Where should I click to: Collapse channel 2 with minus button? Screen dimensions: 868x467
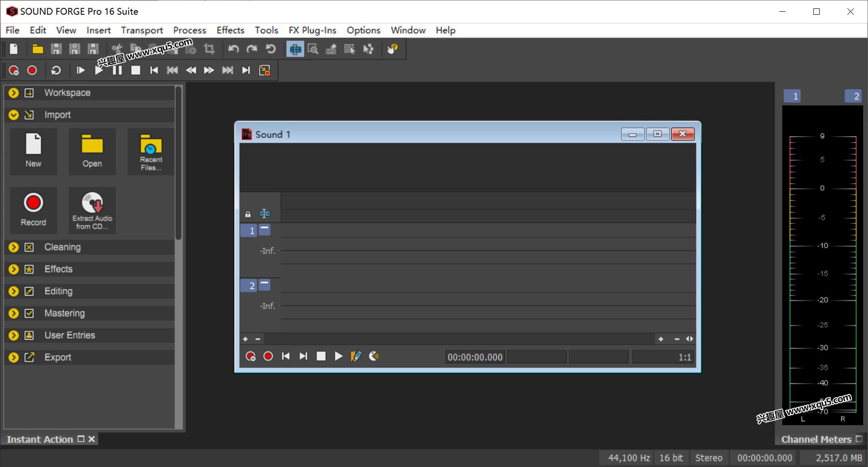click(x=264, y=284)
